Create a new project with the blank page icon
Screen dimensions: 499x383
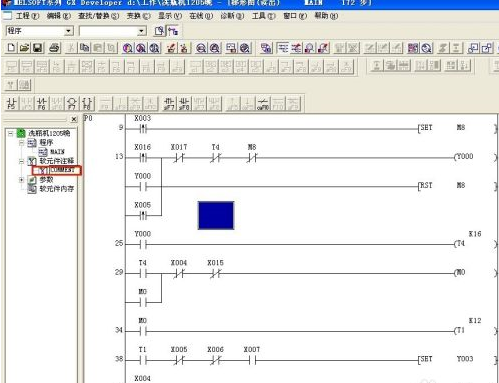(x=11, y=48)
